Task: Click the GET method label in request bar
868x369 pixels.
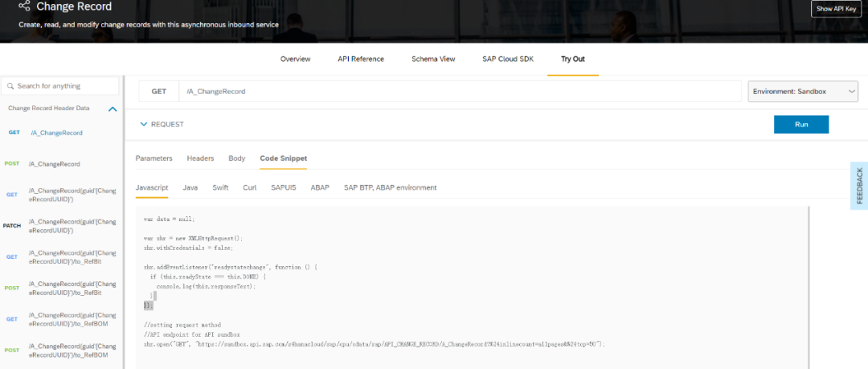Action: point(159,92)
